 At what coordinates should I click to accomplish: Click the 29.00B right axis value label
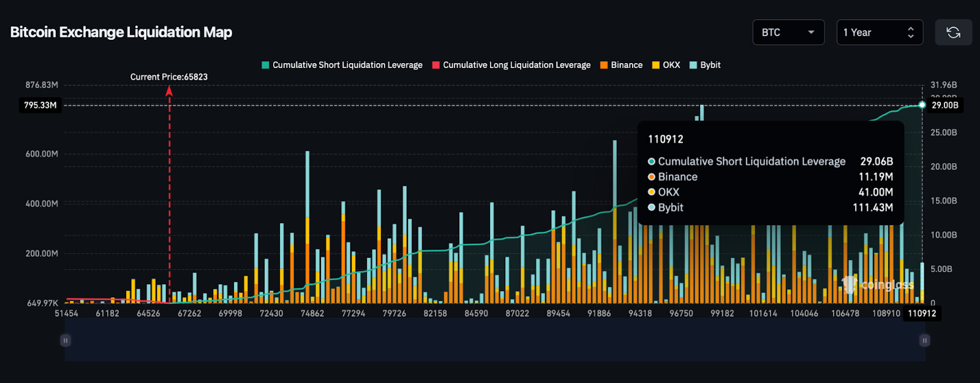coord(944,105)
